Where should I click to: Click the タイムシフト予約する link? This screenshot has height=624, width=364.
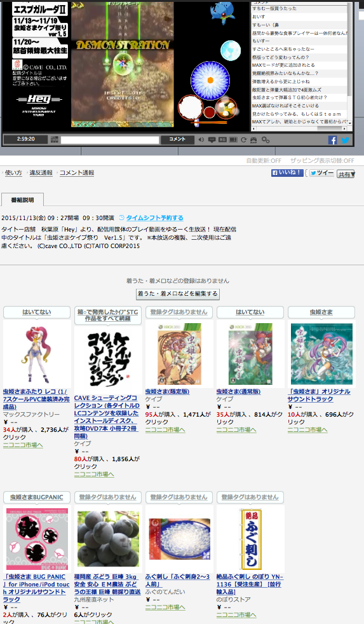pos(154,218)
